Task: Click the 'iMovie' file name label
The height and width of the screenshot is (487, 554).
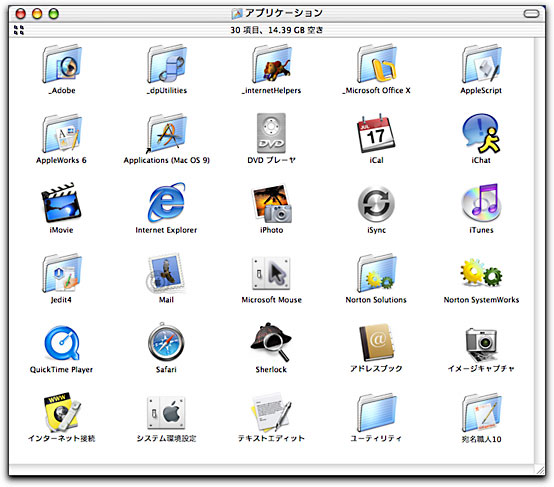Action: (61, 230)
